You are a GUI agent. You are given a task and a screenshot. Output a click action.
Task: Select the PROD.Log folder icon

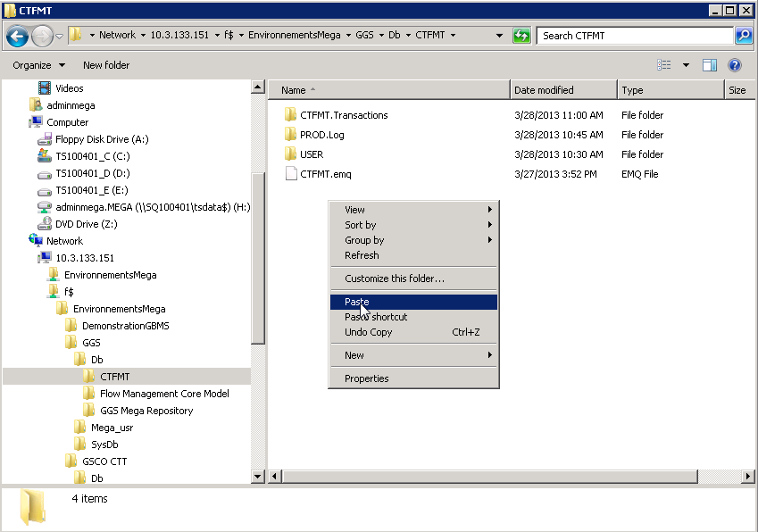pyautogui.click(x=290, y=135)
